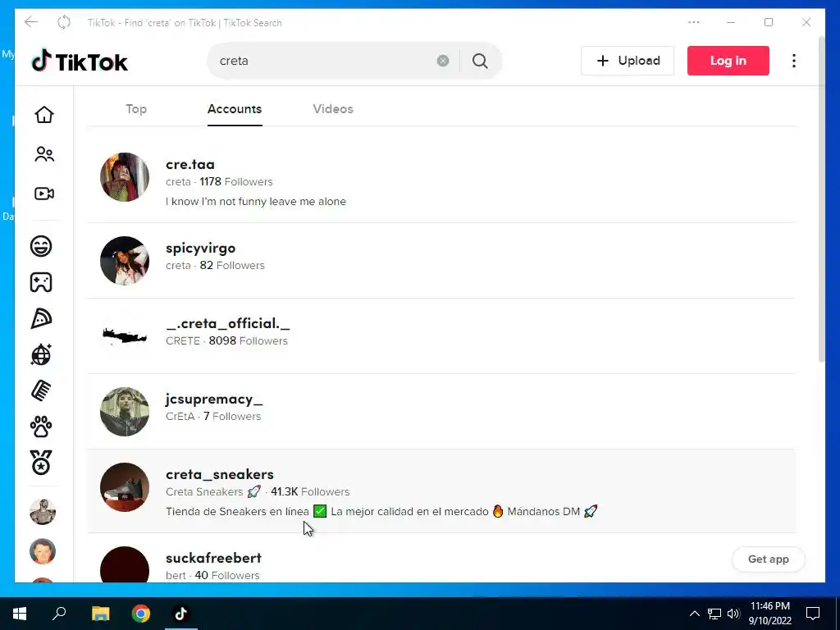Click the text '1178 Followers'

tap(235, 181)
